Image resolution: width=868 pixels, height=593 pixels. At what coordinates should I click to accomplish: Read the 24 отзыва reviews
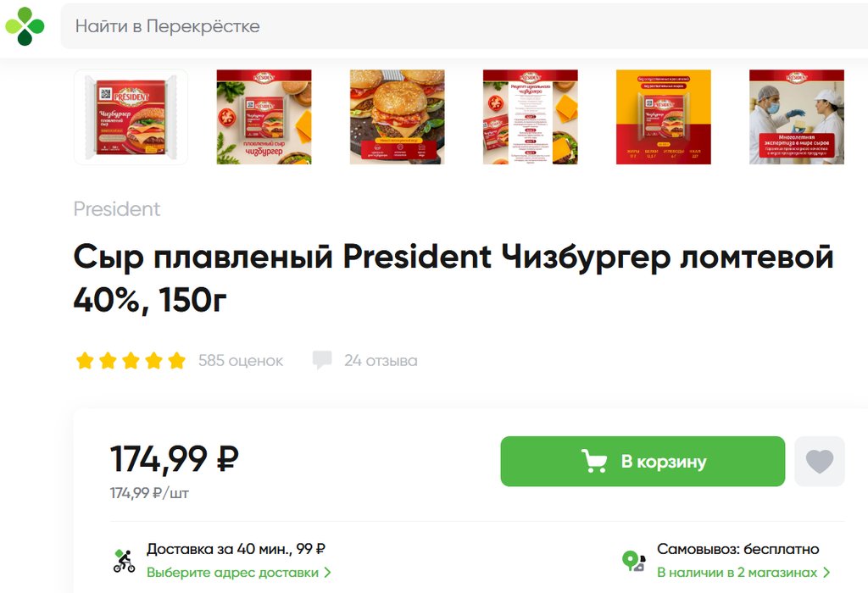[381, 361]
